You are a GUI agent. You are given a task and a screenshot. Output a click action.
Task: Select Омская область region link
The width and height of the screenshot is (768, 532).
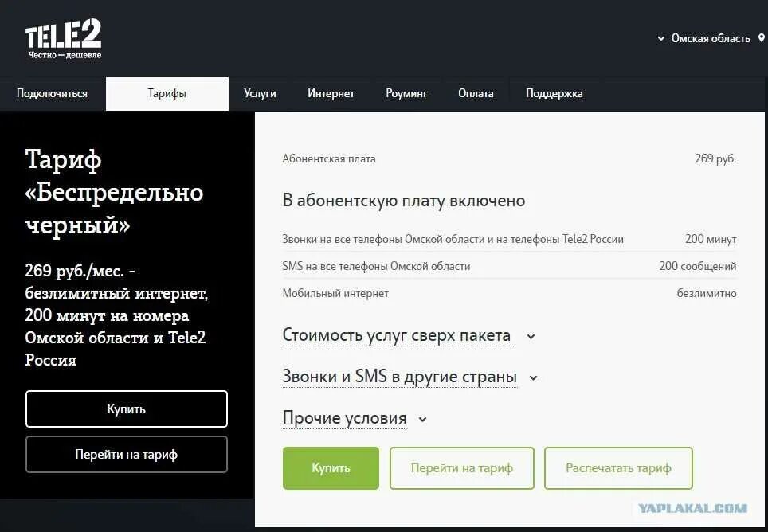point(710,38)
